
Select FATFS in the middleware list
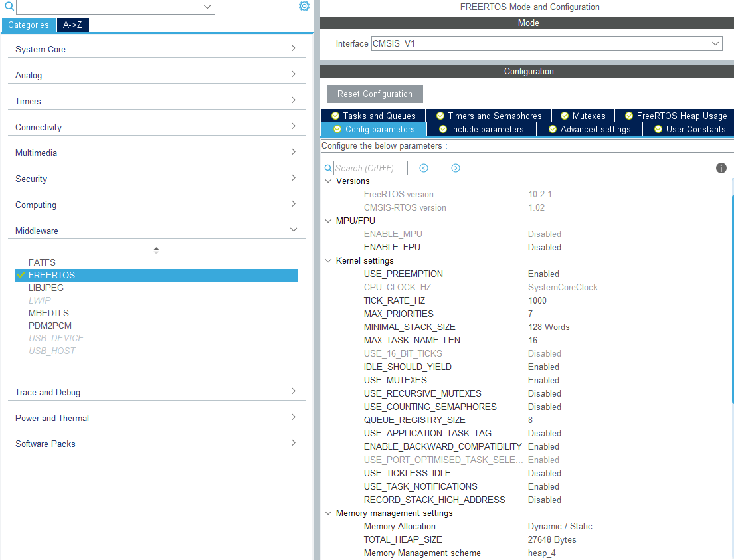click(42, 262)
